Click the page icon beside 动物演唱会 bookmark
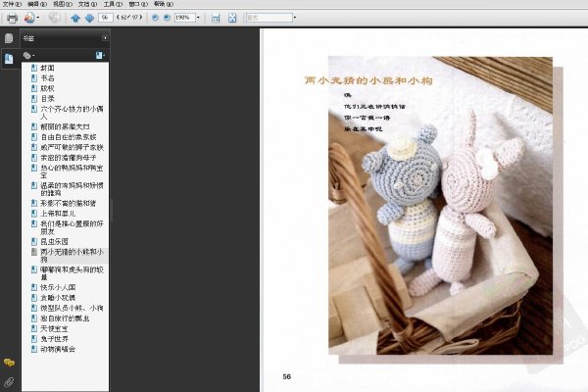The height and width of the screenshot is (392, 588). (x=34, y=349)
